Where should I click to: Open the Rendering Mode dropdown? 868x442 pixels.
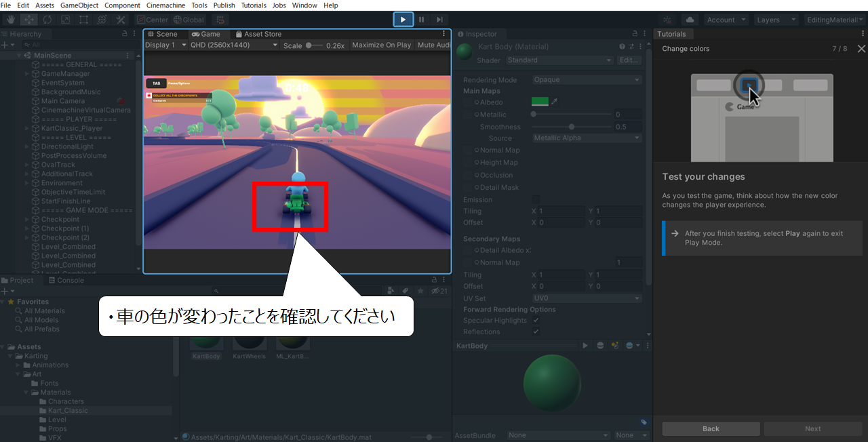coord(587,79)
